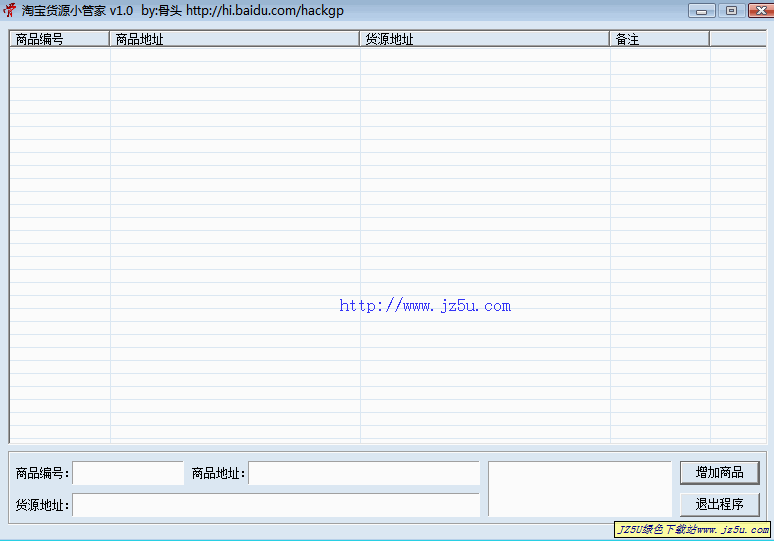The height and width of the screenshot is (541, 774).
Task: Minimize the 淘宝货源小管家 window
Action: [701, 10]
